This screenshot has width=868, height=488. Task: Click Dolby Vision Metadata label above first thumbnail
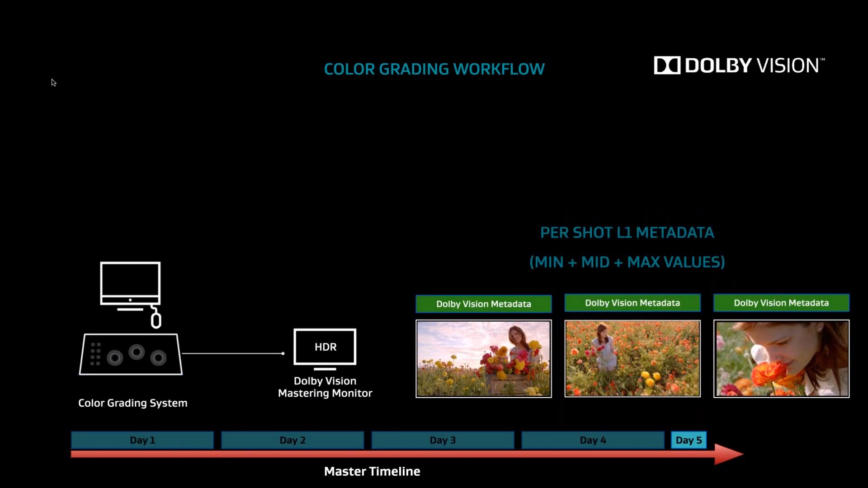click(x=484, y=304)
